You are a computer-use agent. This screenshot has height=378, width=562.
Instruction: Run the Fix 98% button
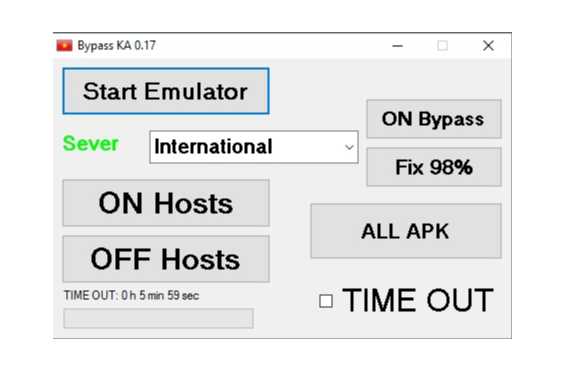[434, 167]
